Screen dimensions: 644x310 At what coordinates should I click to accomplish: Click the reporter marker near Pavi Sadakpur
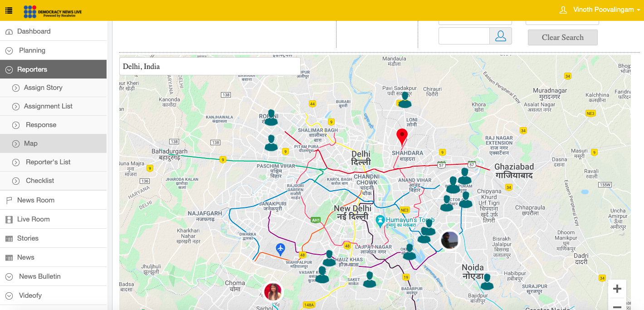(405, 100)
